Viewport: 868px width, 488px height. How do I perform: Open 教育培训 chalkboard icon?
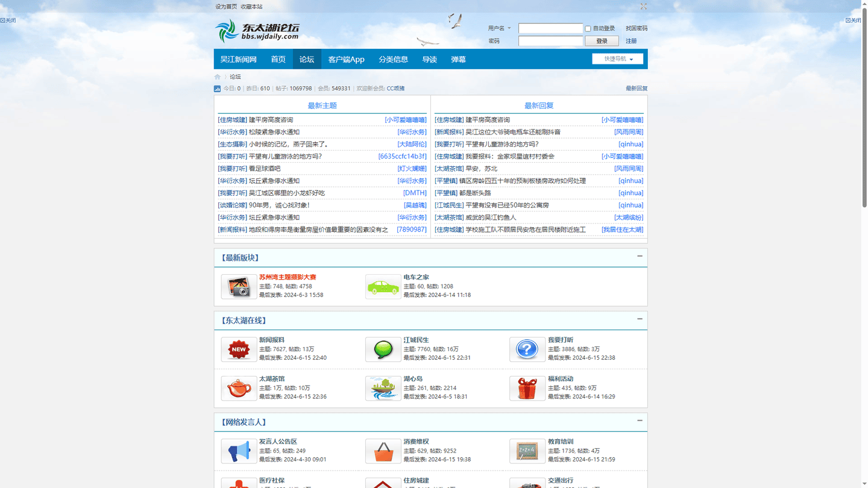527,451
